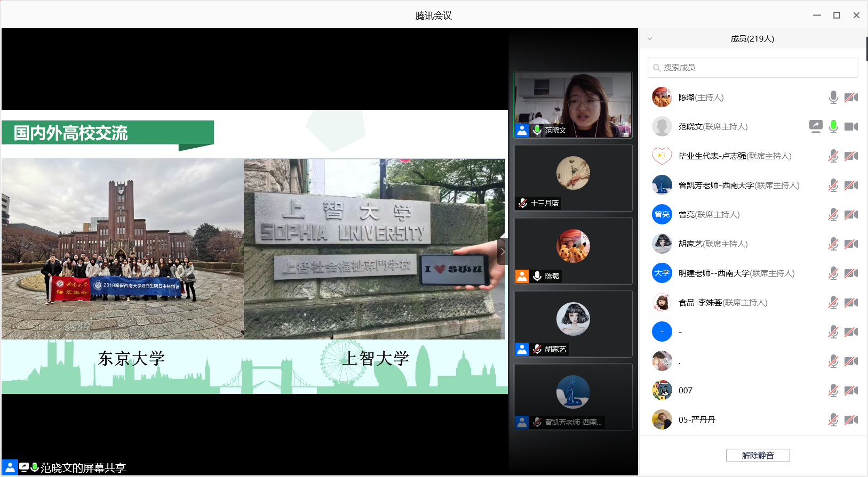The width and height of the screenshot is (868, 477).
Task: Toggle 范晓文 green microphone in member list
Action: (x=833, y=126)
